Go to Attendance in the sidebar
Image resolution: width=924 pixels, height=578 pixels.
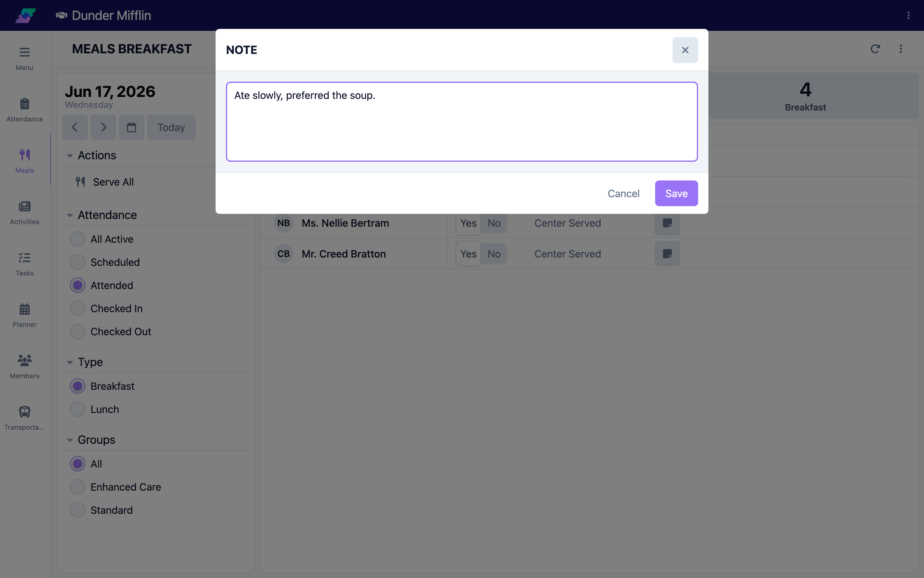[x=24, y=110]
